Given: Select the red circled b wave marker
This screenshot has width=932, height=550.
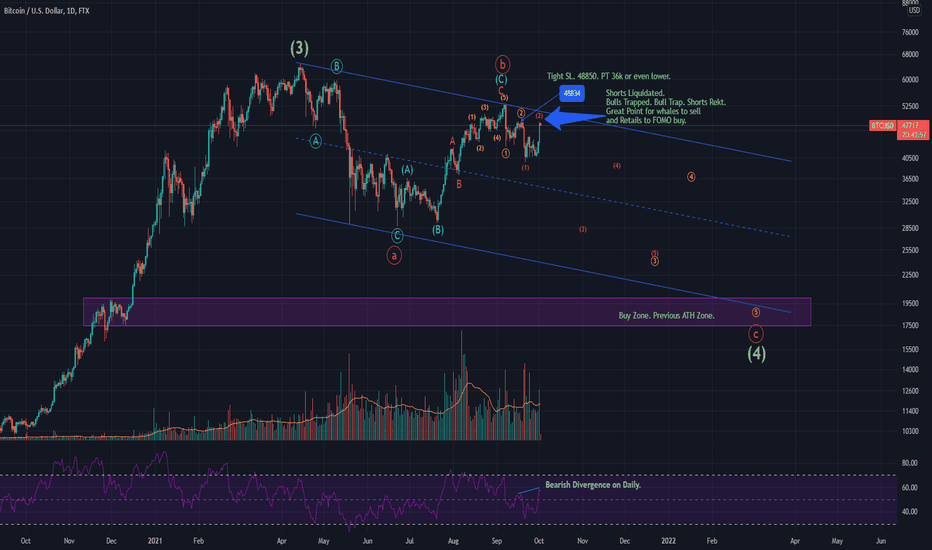Looking at the screenshot, I should coord(502,64).
